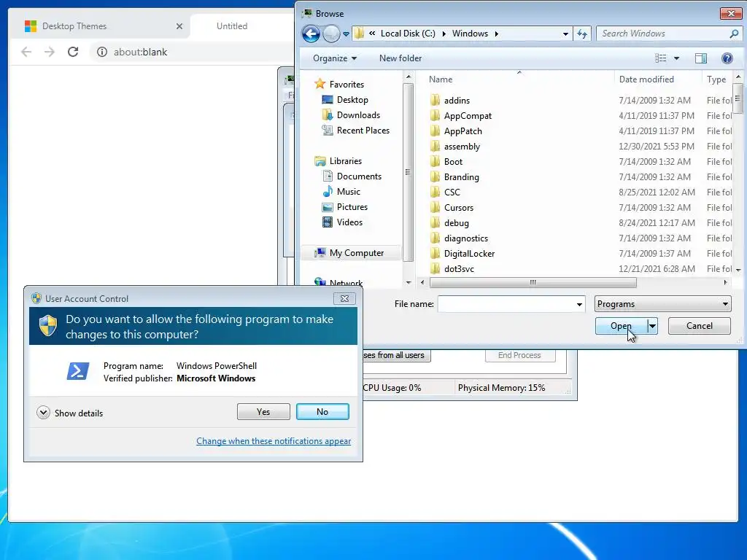Switch to Untitled browser tab

pyautogui.click(x=232, y=26)
